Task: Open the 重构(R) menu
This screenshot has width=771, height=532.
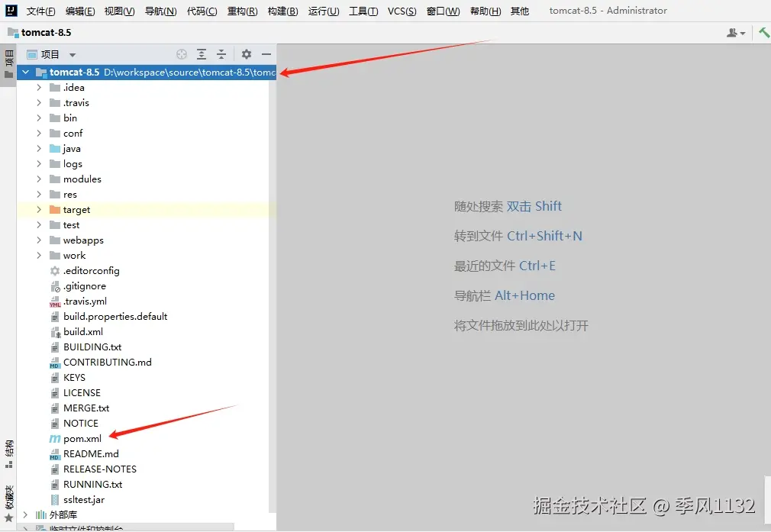Action: click(x=243, y=11)
